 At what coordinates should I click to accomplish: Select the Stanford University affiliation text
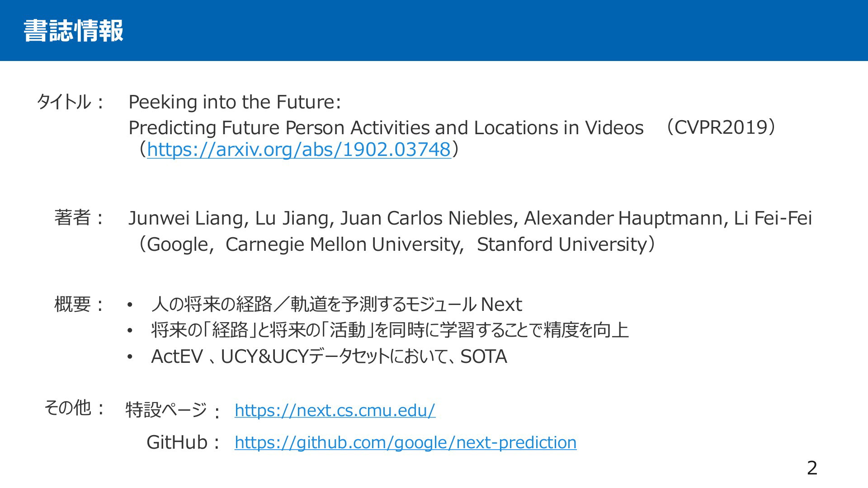pyautogui.click(x=562, y=244)
